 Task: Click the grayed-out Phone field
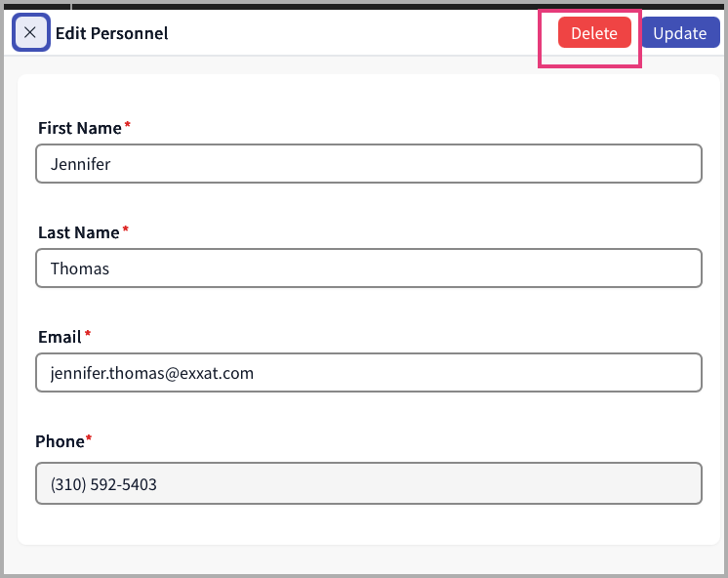369,483
